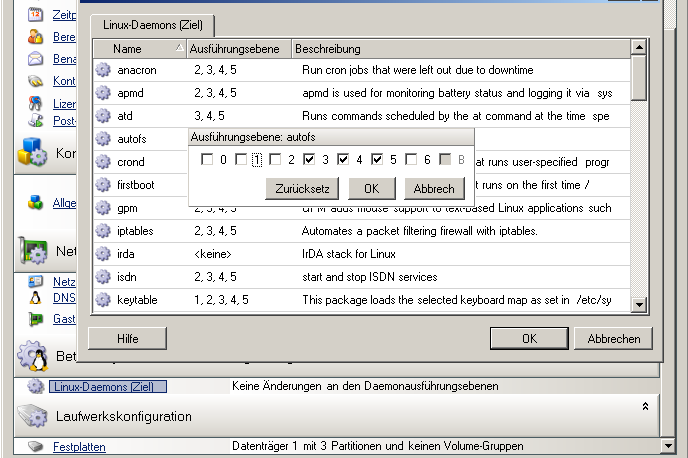
Task: Open the Festplatten link
Action: (79, 447)
